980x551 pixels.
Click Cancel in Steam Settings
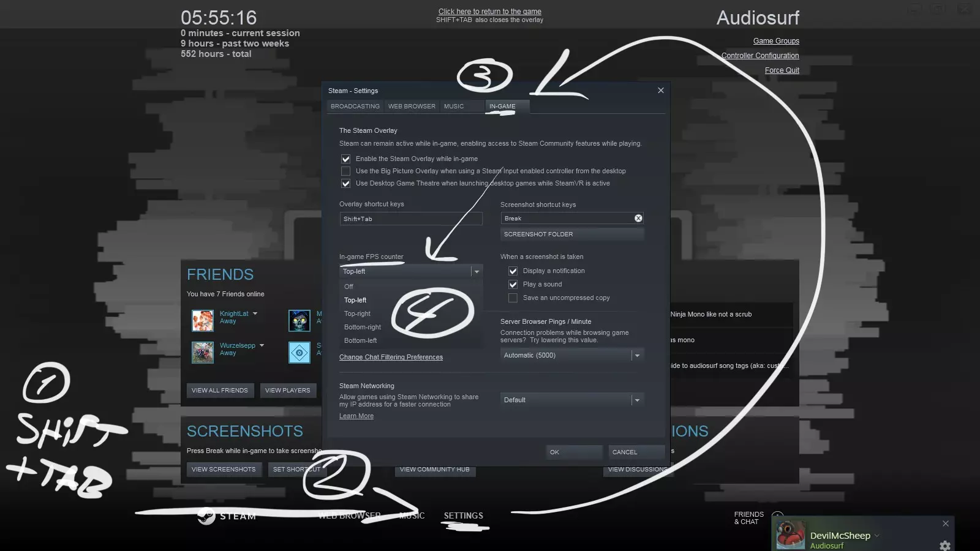(x=636, y=452)
